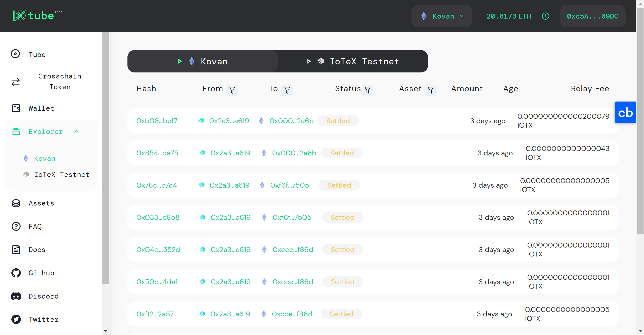Click the Amount column header
The width and height of the screenshot is (644, 335).
[x=467, y=89]
